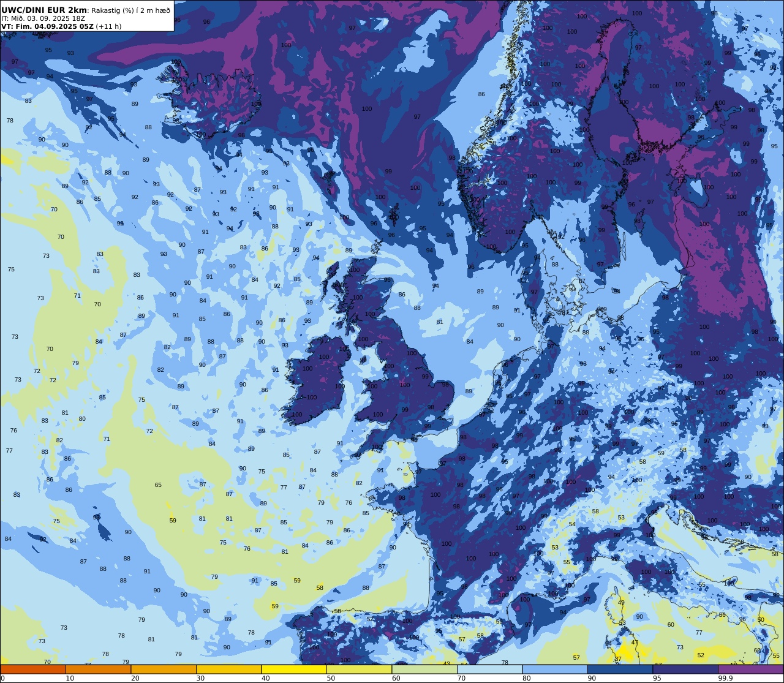Click the 'Rakastig (%) í 2 m hæð' parameter label
The height and width of the screenshot is (683, 784).
131,10
